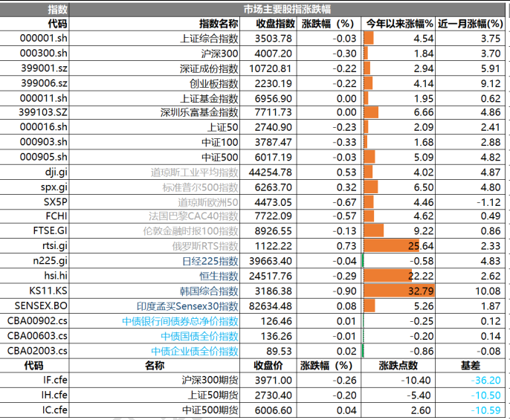Click the 近一月涨幅(%) column header
The image size is (510, 420).
click(x=470, y=24)
